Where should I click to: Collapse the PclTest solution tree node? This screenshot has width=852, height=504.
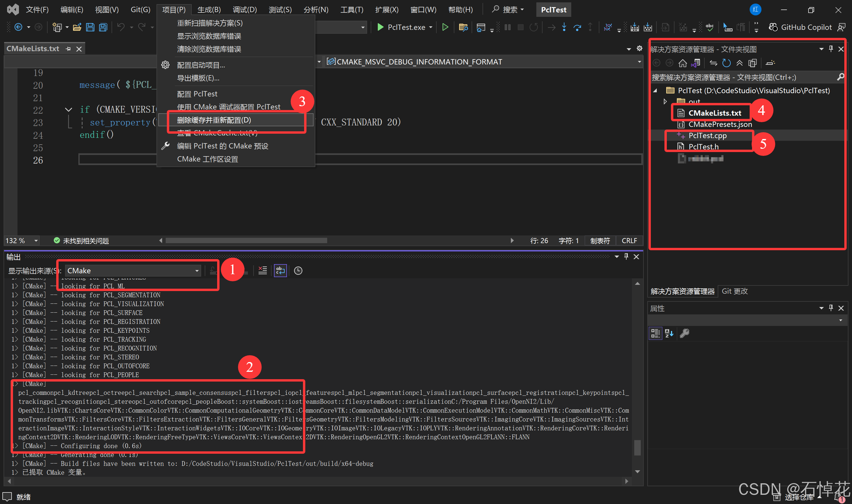coord(657,90)
